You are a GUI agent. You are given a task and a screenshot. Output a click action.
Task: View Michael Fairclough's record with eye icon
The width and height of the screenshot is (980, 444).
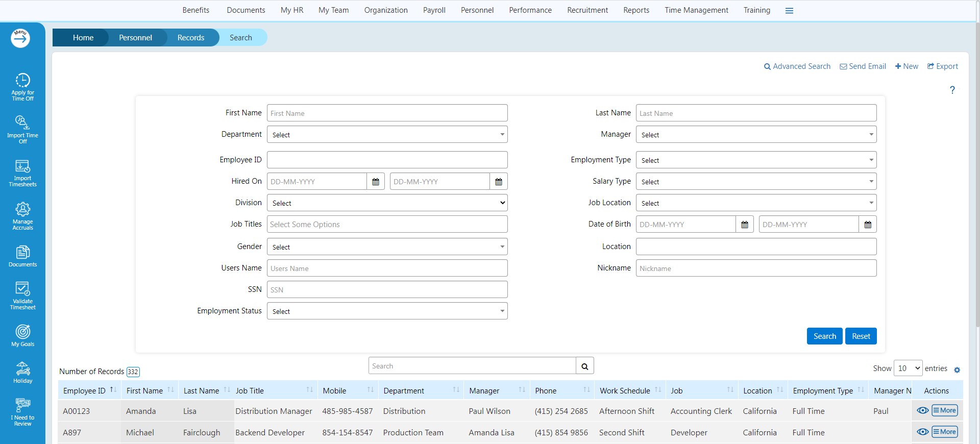click(922, 432)
